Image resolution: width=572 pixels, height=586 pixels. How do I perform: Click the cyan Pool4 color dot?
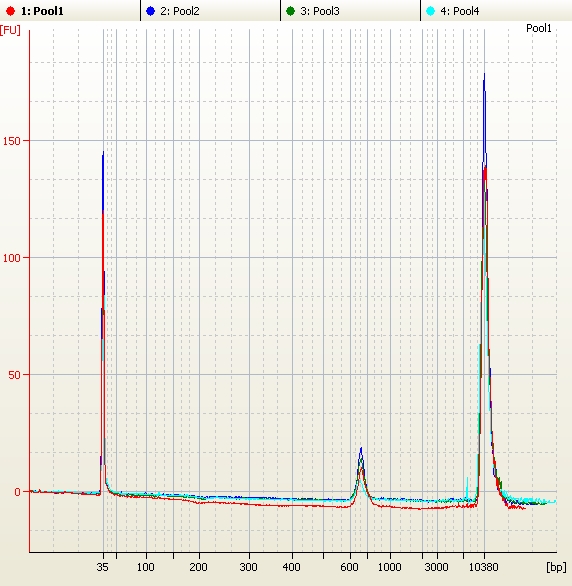coord(430,11)
